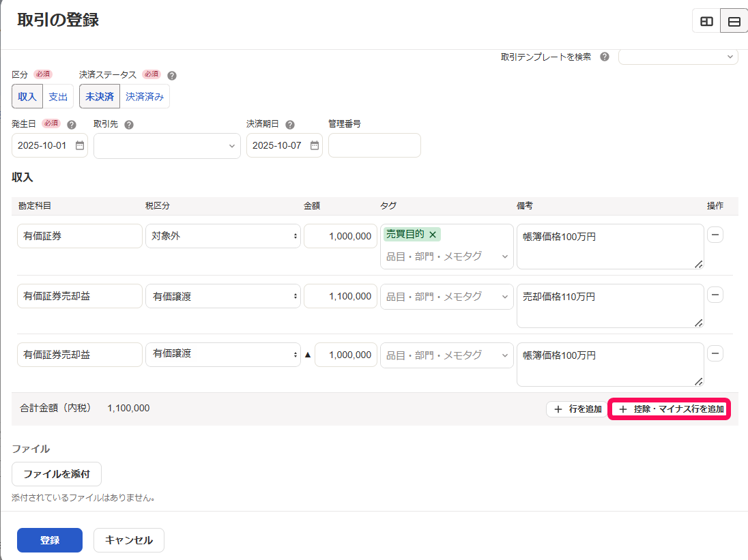Set settlement status to 未決済
Screen dimensions: 748x560
click(x=100, y=97)
